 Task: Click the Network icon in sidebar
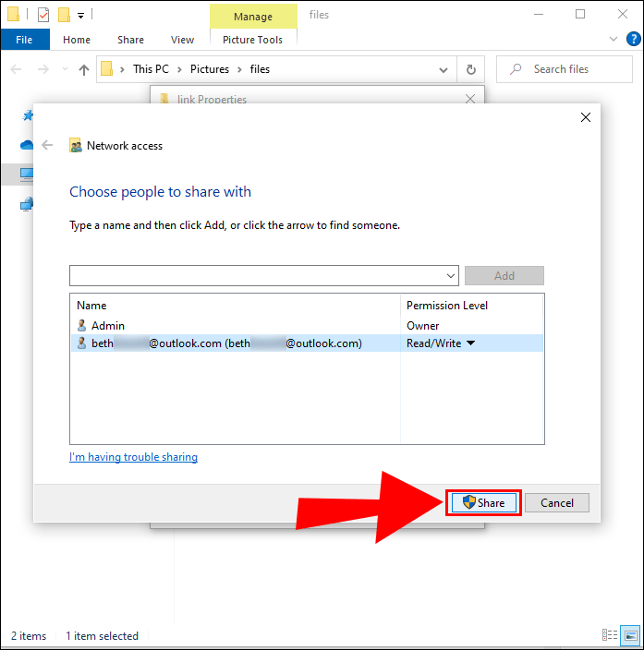click(27, 204)
